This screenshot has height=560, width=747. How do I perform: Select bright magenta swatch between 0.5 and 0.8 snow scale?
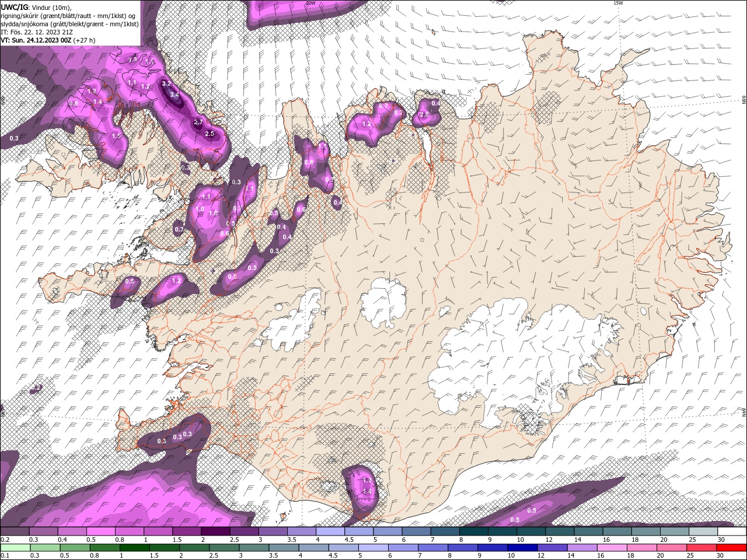(100, 531)
